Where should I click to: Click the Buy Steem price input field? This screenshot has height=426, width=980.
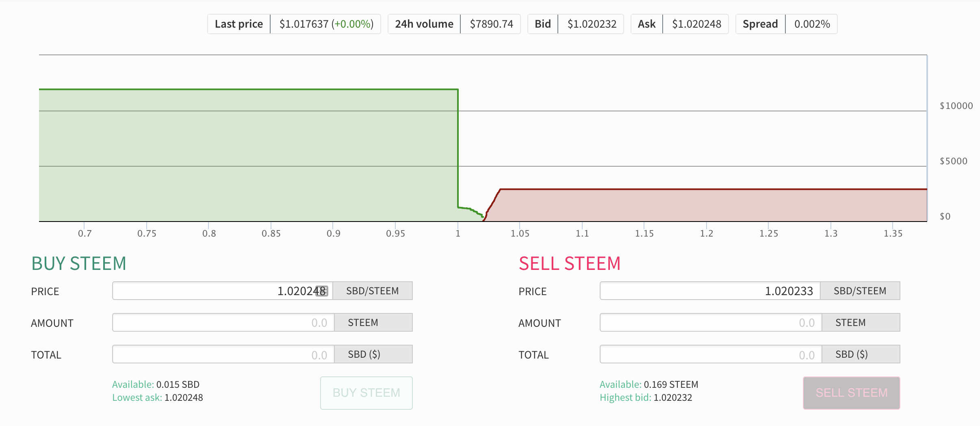coord(215,291)
